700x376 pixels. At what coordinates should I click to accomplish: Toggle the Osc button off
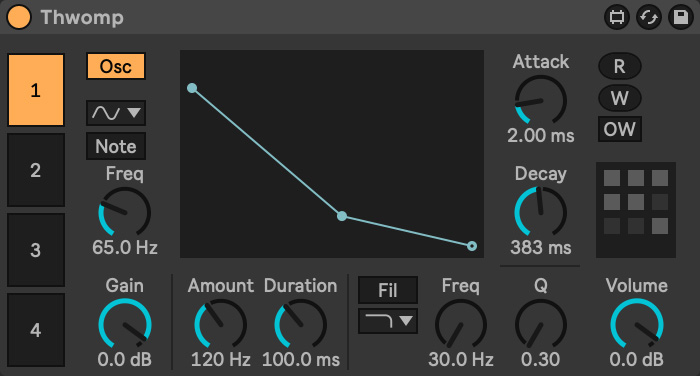[116, 67]
